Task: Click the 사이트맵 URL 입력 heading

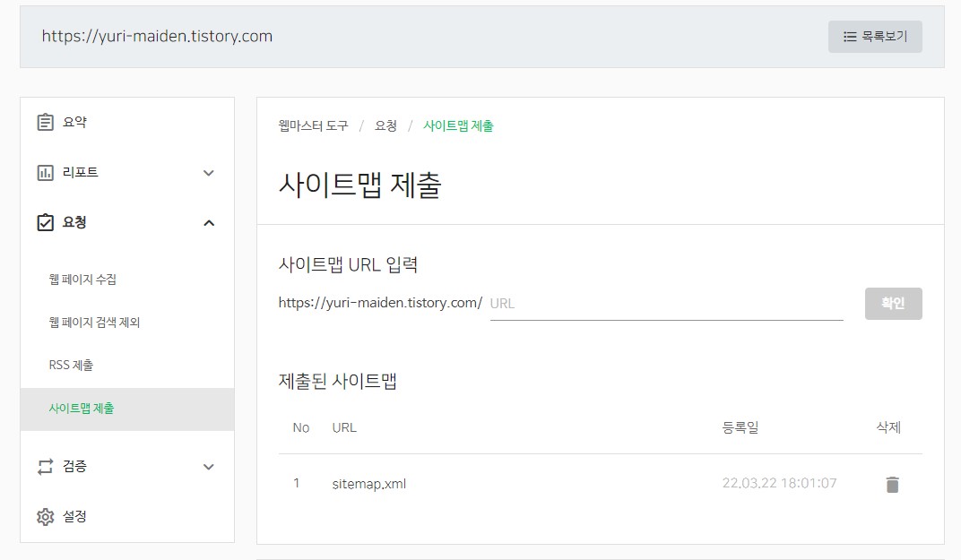Action: tap(348, 264)
